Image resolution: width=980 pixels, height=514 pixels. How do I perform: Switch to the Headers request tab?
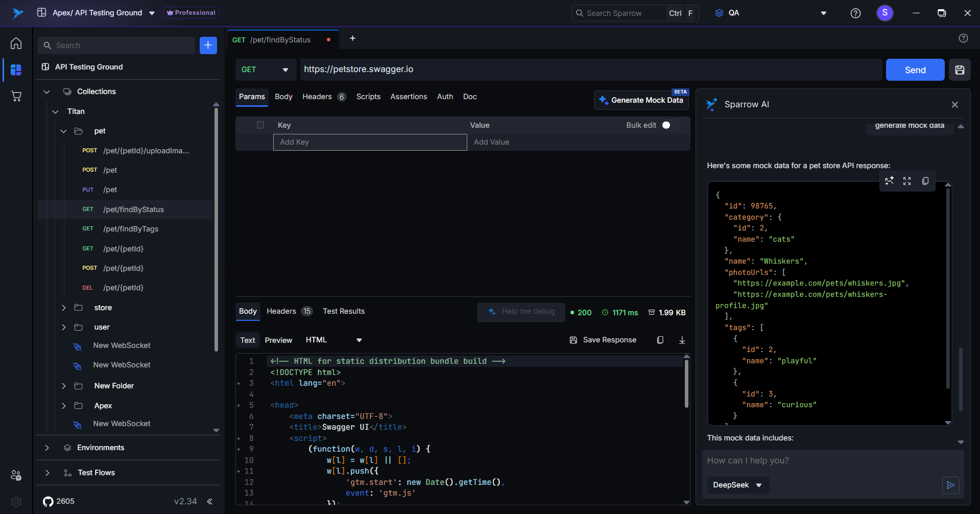[317, 97]
